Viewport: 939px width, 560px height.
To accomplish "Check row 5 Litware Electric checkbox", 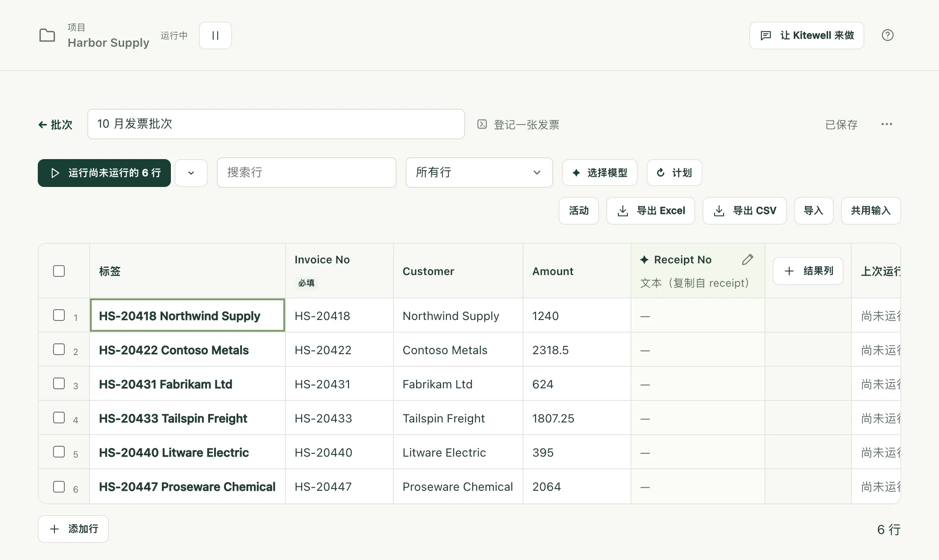I will 59,452.
